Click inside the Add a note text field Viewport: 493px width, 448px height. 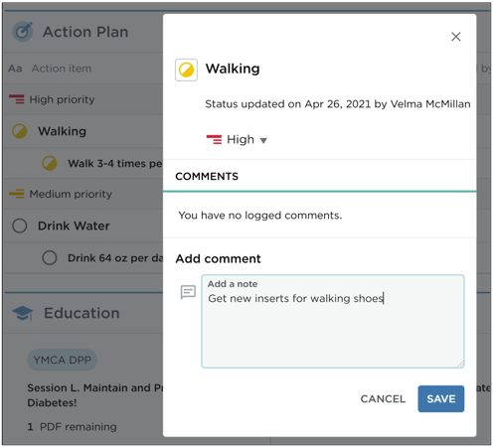pyautogui.click(x=333, y=321)
